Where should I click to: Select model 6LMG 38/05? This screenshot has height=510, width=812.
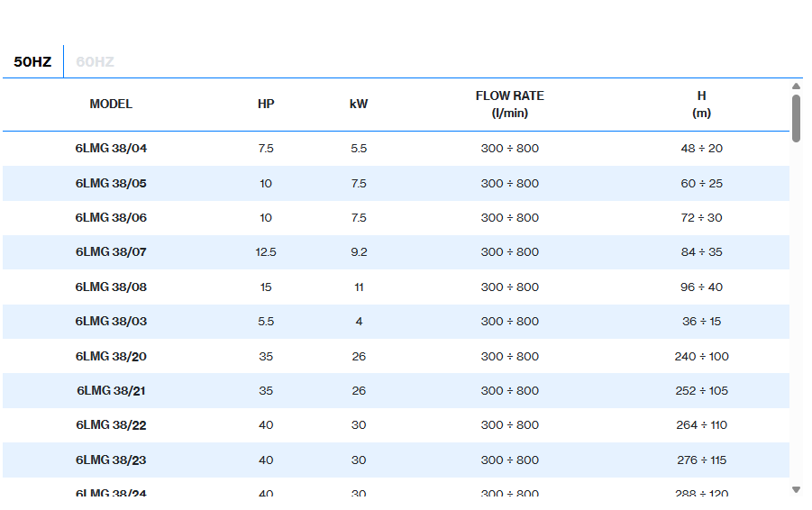(111, 184)
